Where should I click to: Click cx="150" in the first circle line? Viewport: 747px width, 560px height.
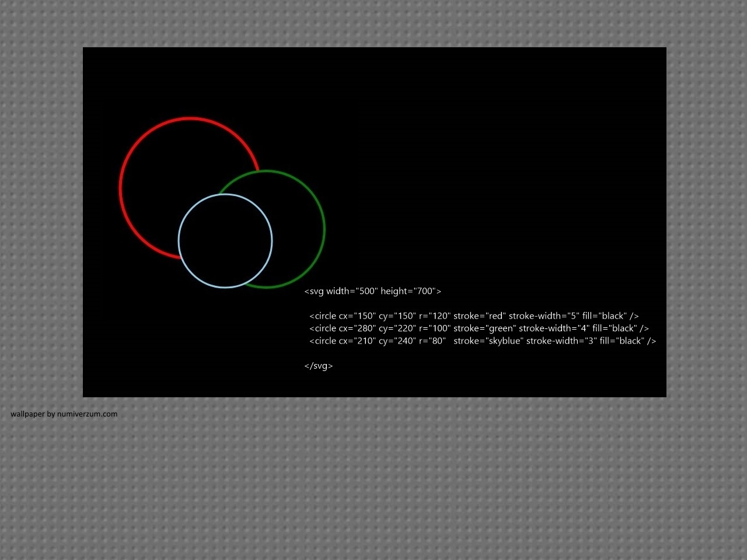(x=357, y=316)
